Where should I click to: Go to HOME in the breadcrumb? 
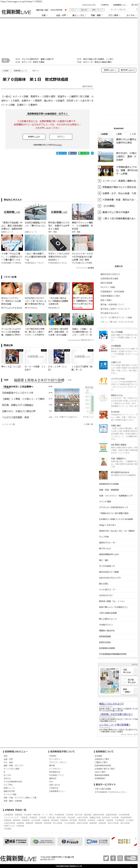point(6,71)
